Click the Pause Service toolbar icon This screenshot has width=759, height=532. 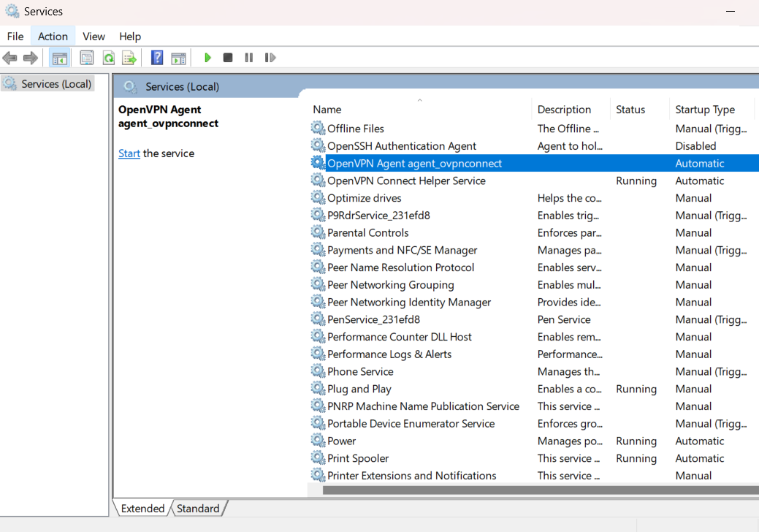(x=249, y=58)
